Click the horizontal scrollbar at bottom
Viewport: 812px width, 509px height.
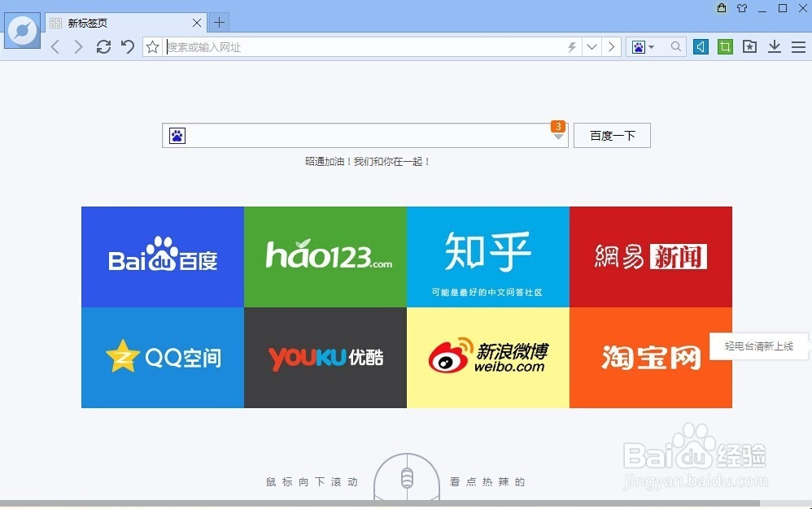coord(380,503)
